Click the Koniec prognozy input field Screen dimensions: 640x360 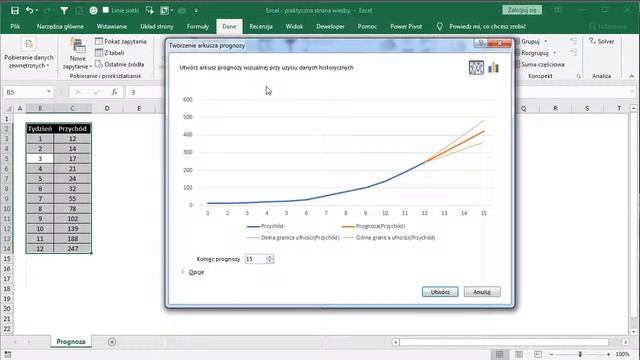point(255,259)
